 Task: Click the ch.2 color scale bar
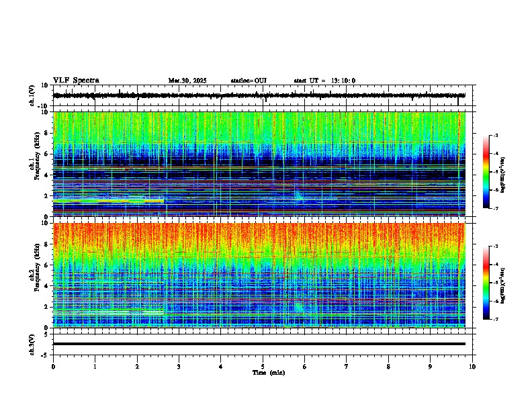(486, 283)
